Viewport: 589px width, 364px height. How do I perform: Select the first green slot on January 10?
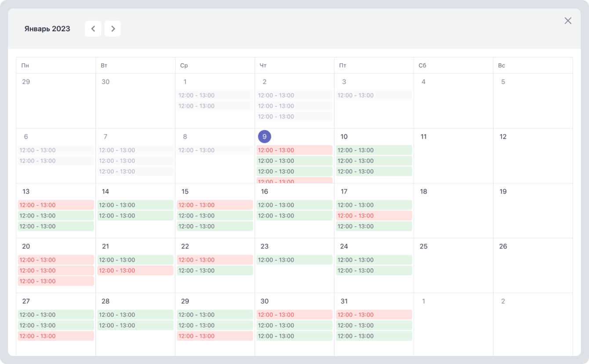tap(374, 150)
